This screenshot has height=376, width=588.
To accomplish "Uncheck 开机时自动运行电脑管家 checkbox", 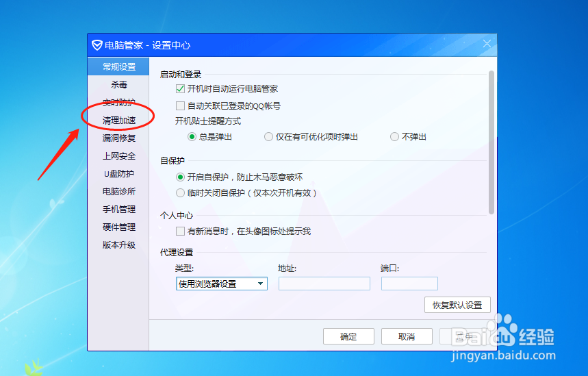I will [x=181, y=89].
